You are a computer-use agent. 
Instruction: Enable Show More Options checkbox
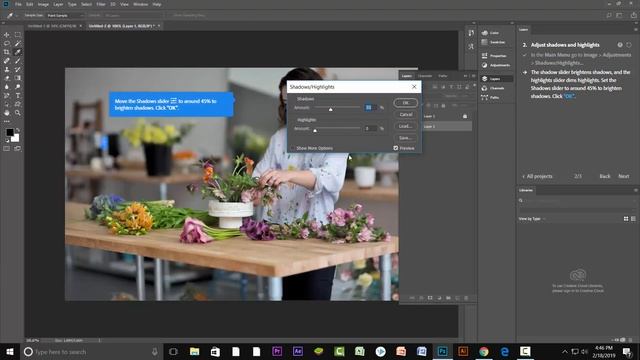pos(293,148)
